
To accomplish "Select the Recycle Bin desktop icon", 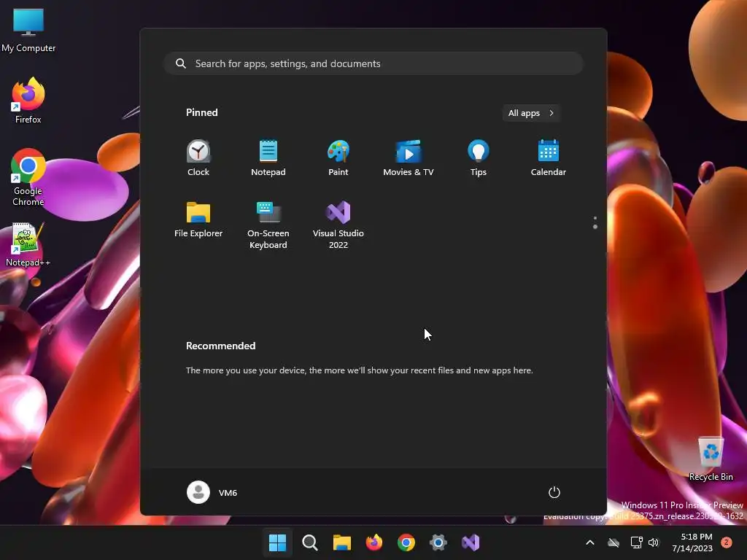I will [711, 459].
